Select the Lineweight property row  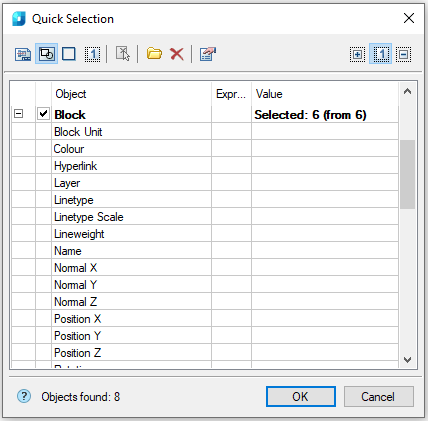coord(205,233)
